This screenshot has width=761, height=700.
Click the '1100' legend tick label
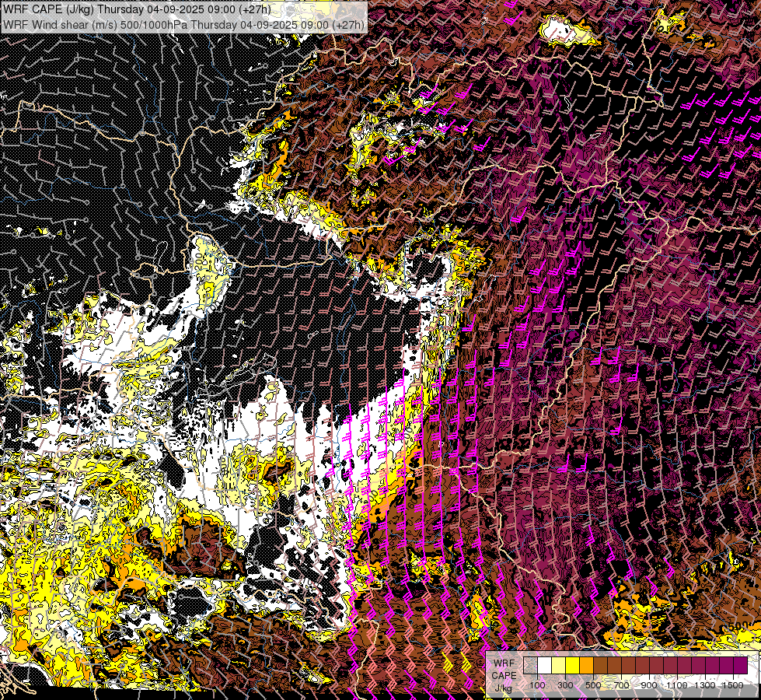pyautogui.click(x=677, y=685)
